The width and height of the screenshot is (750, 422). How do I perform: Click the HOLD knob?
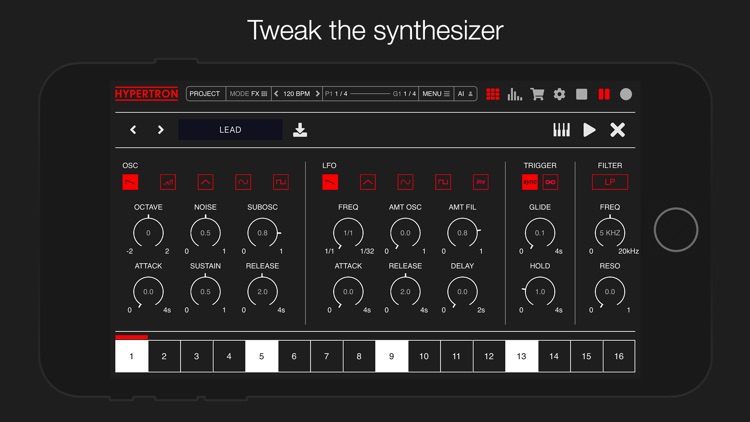pos(540,291)
